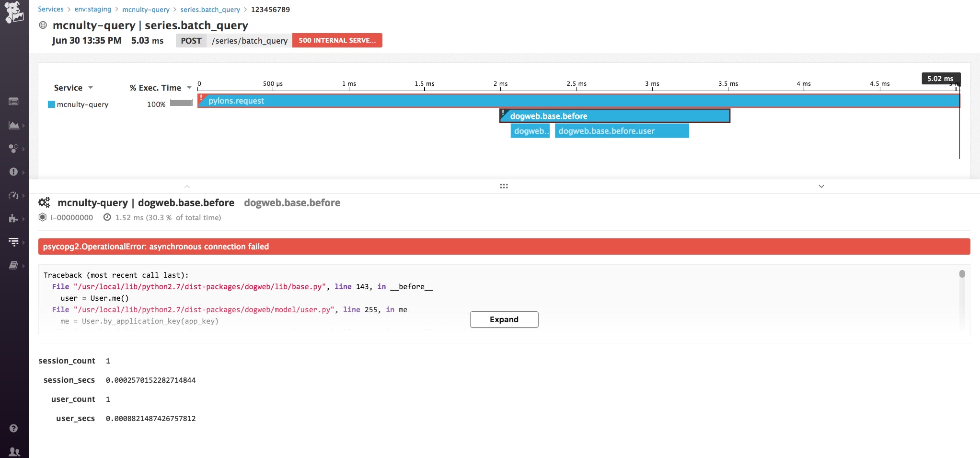Navigate to series.batch_query breadcrumb link

[x=210, y=10]
